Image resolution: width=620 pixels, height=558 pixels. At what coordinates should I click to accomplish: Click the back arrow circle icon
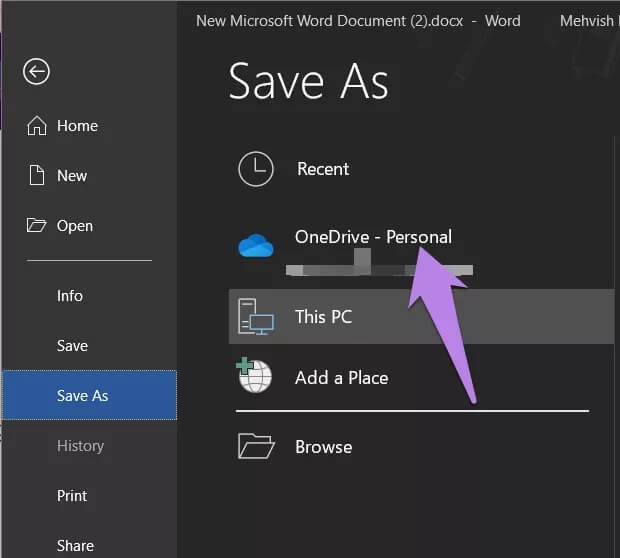[36, 72]
